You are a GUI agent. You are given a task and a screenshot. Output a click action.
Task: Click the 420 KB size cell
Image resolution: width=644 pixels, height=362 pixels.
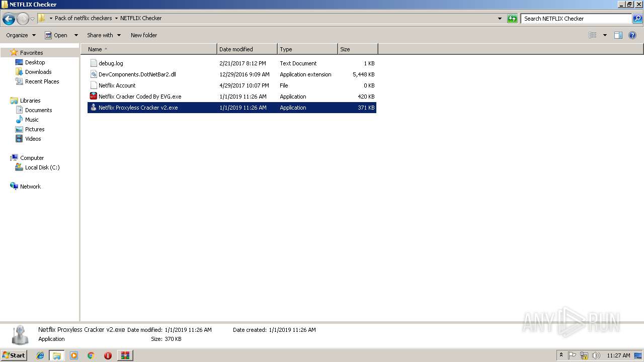[x=366, y=97]
